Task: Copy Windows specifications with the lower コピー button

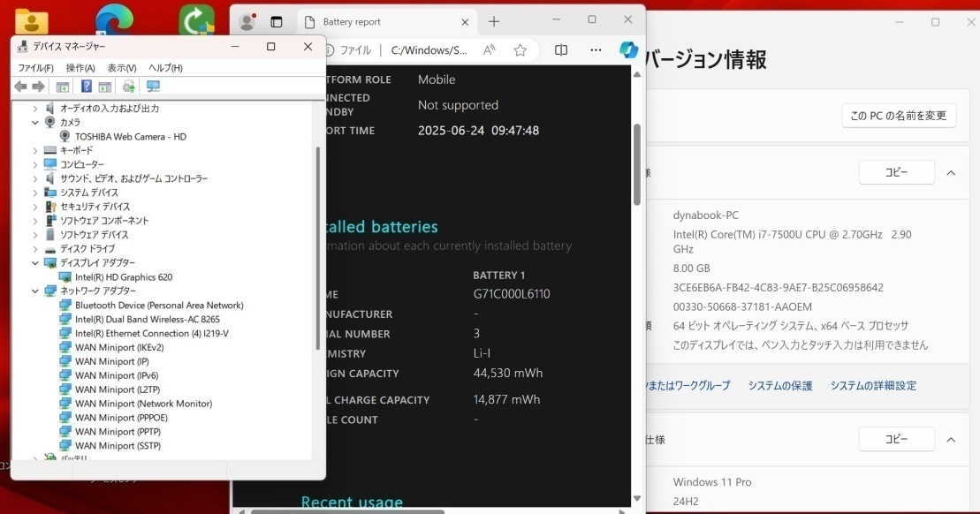Action: pos(896,439)
